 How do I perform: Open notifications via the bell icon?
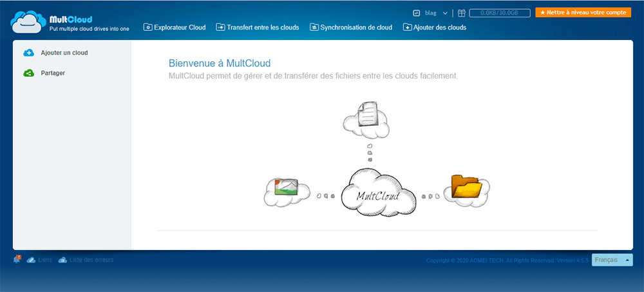[17, 260]
